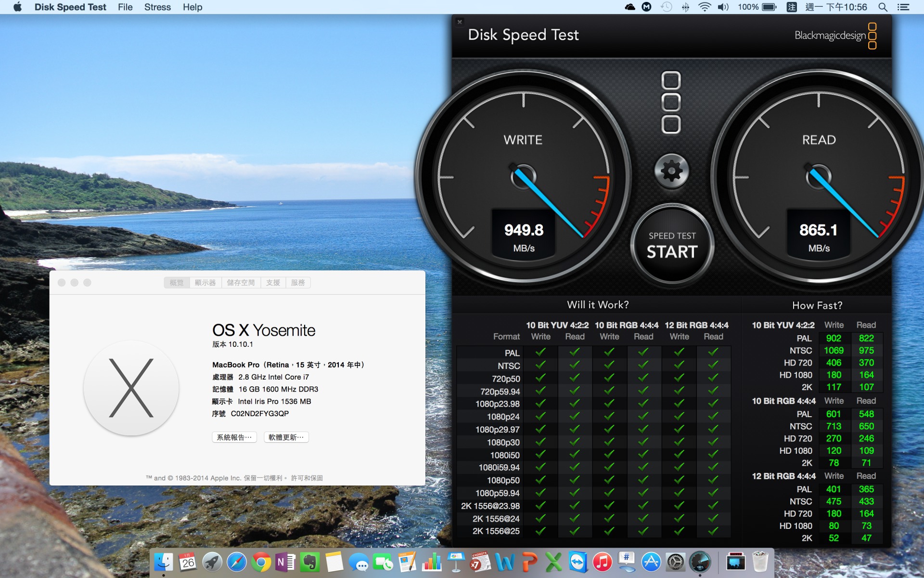The image size is (924, 578).
Task: Click the Disk Speed Test dock icon
Action: (x=700, y=562)
